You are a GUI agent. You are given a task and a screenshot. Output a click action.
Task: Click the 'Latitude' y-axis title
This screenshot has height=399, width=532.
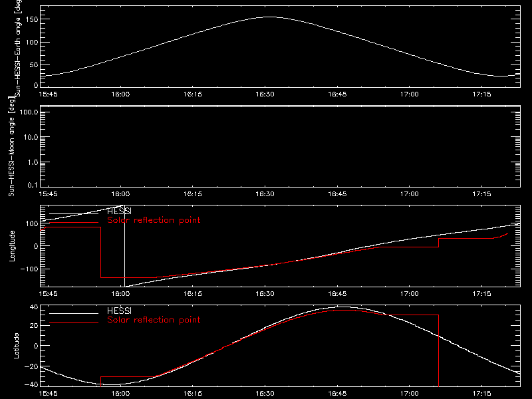[x=16, y=346]
